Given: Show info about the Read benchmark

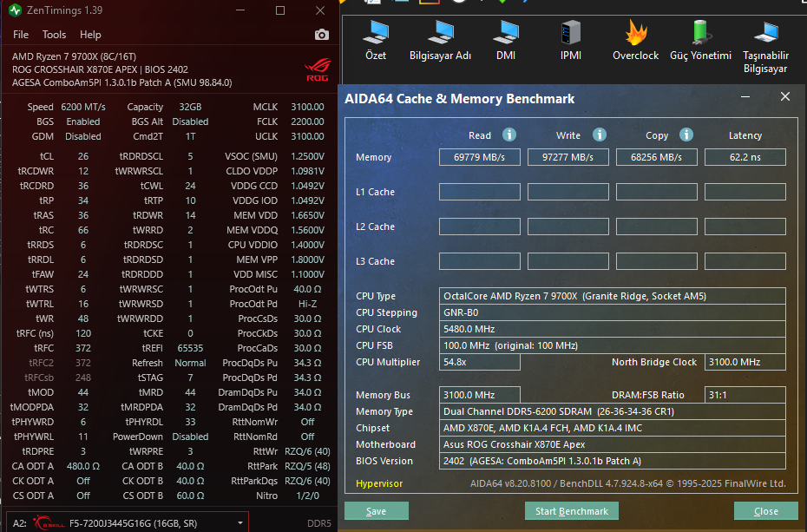Looking at the screenshot, I should pos(509,135).
